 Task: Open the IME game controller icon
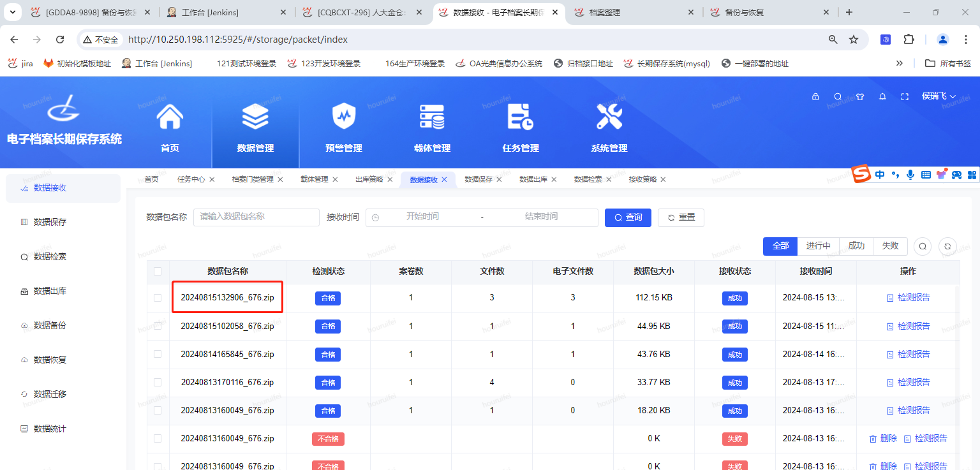[956, 174]
